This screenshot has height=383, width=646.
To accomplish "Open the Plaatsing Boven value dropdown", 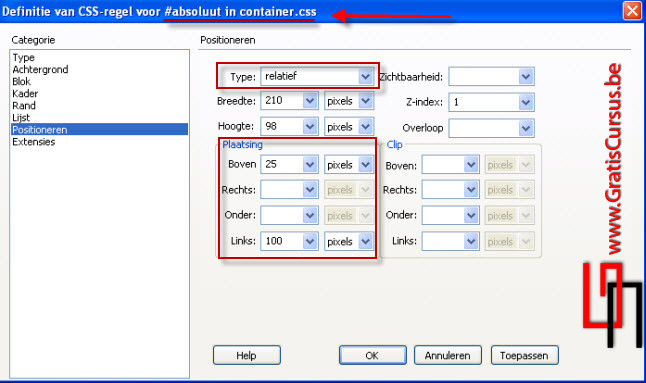I will [310, 165].
